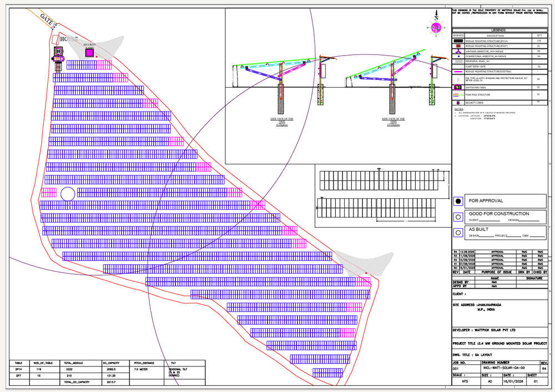Click the PROJECT TITLE text
This screenshot has width=555, height=392.
coord(500,344)
